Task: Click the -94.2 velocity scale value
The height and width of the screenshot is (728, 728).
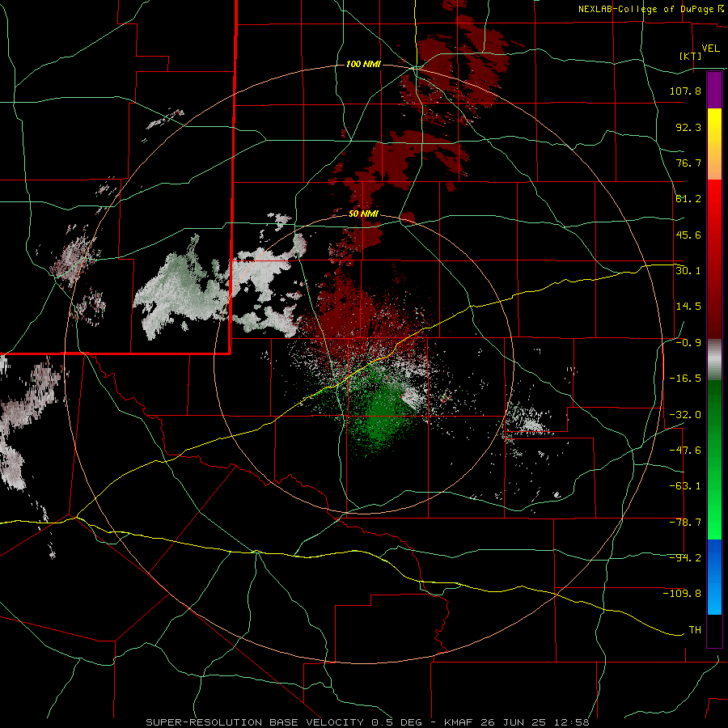Action: 685,557
